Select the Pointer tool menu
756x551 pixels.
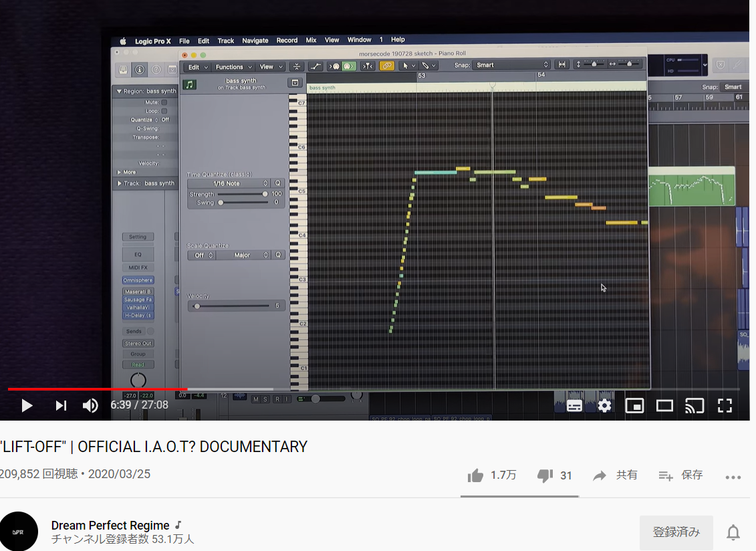[408, 66]
